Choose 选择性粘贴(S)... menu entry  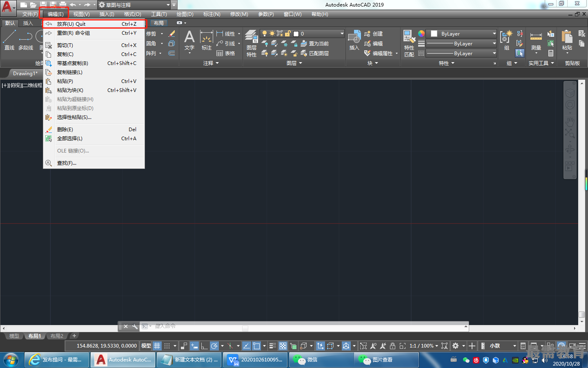point(94,117)
